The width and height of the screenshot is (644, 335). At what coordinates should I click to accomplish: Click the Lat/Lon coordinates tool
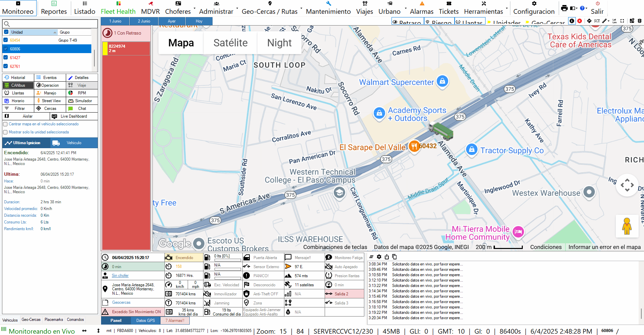[x=614, y=21]
